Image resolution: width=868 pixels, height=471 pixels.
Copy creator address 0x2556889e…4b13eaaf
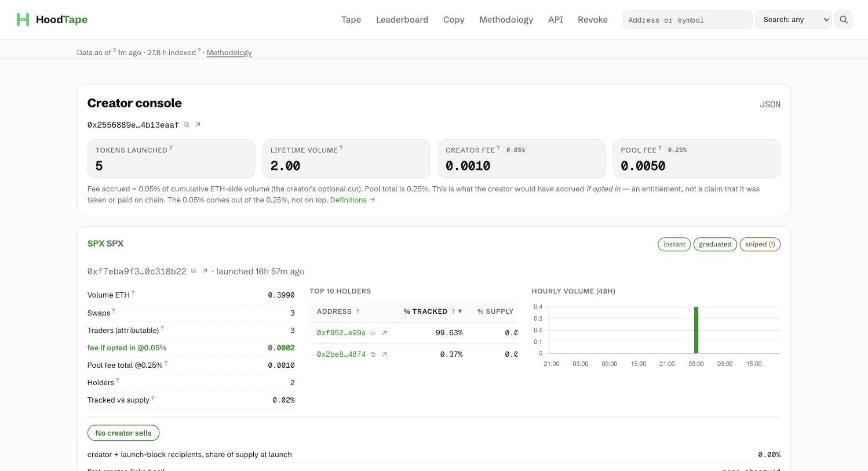click(187, 125)
